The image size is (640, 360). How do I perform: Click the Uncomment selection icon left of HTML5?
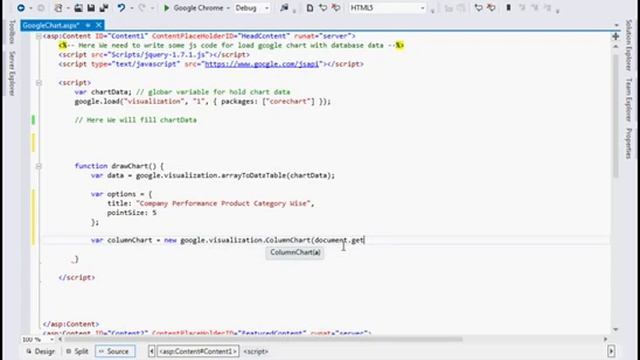pyautogui.click(x=336, y=8)
